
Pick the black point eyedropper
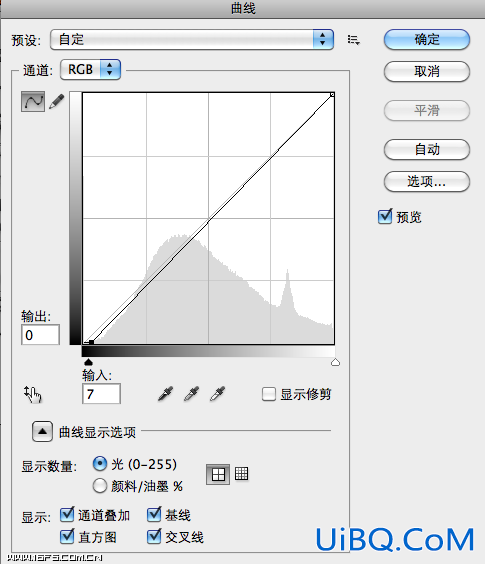click(x=166, y=394)
